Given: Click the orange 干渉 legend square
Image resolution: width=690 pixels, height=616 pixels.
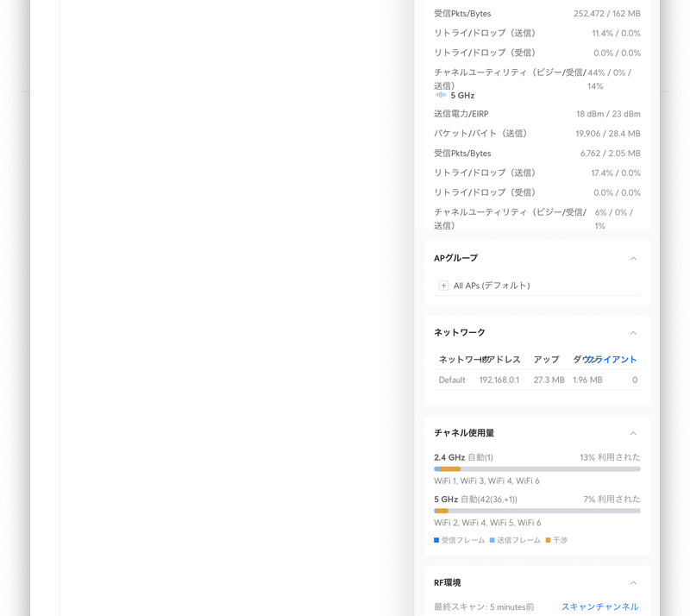Looking at the screenshot, I should point(548,540).
